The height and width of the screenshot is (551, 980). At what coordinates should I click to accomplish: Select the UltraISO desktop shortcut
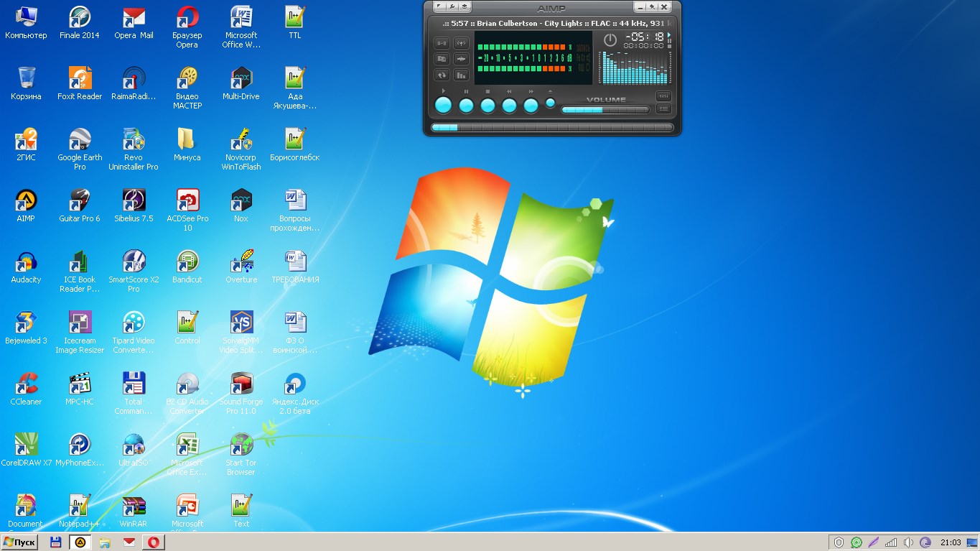[134, 450]
